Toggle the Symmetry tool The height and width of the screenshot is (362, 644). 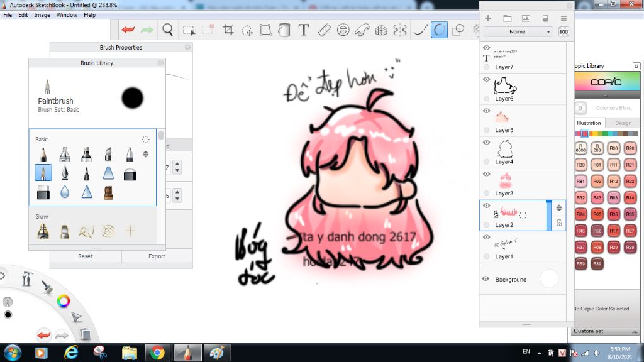coord(400,30)
